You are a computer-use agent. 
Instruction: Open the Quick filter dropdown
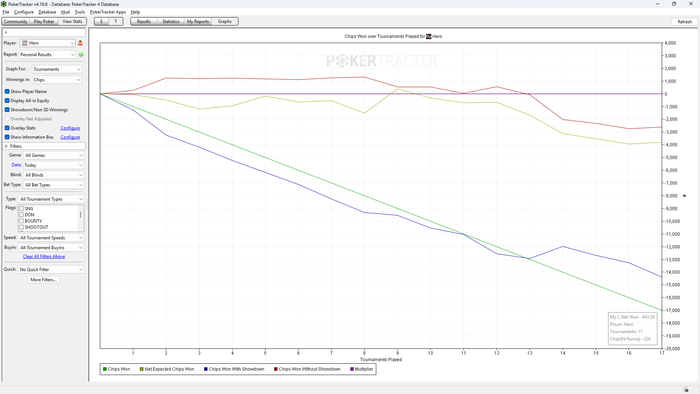[x=51, y=270]
